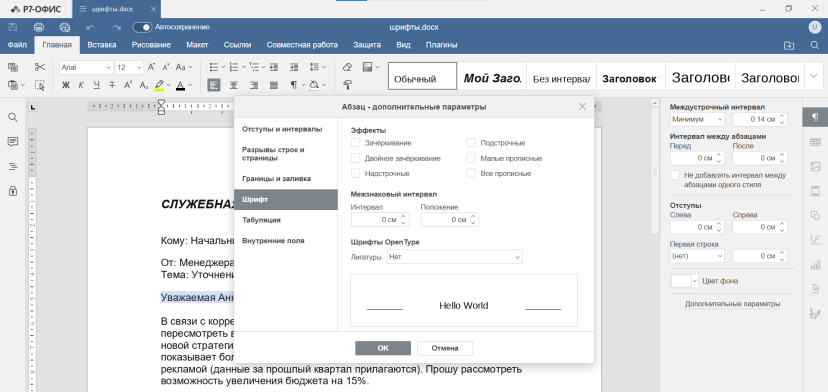Apply the Без интервала style

click(x=562, y=76)
